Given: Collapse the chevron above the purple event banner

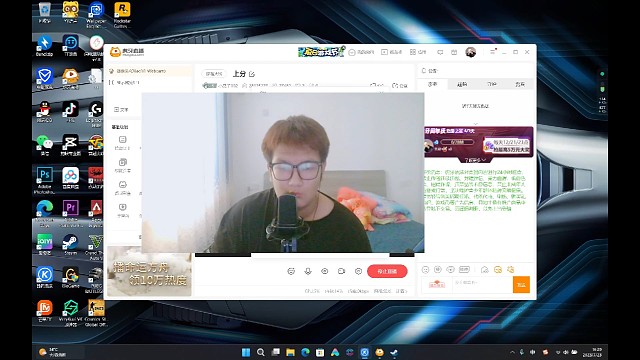Looking at the screenshot, I should coord(476,123).
